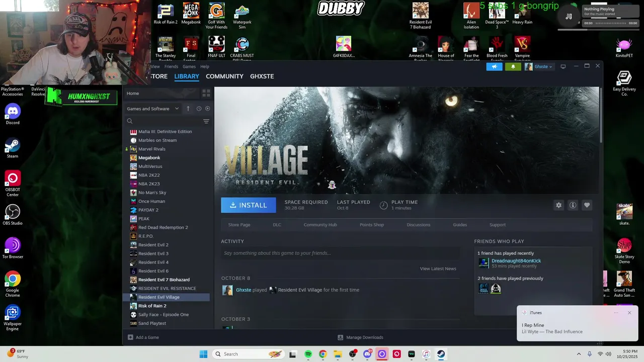
Task: Open Manage Downloads
Action: [360, 337]
